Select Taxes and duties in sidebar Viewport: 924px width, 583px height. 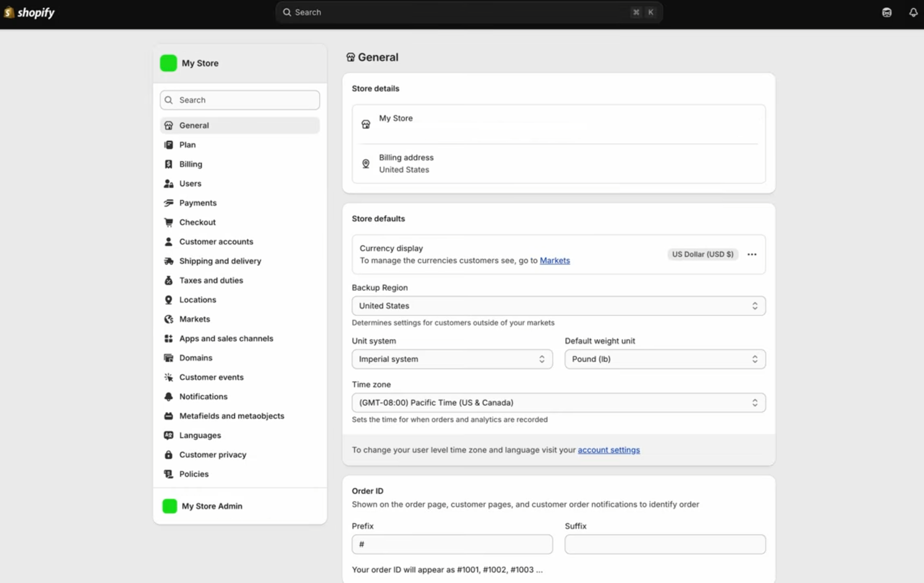[240, 281]
